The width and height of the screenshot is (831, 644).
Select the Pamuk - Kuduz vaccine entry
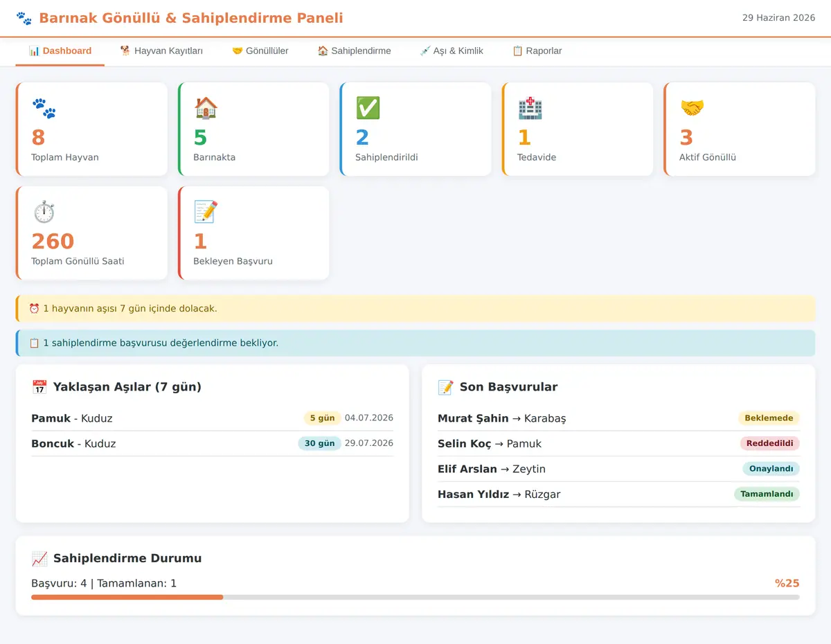pos(213,418)
